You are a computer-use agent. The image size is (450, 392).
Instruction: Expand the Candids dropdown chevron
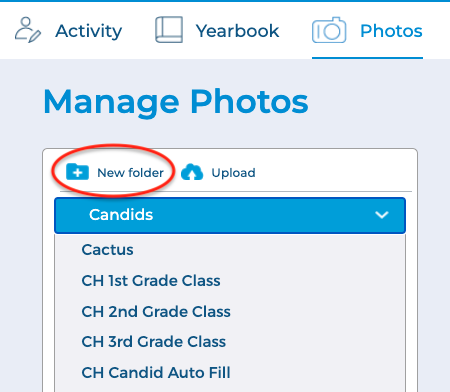pyautogui.click(x=382, y=215)
